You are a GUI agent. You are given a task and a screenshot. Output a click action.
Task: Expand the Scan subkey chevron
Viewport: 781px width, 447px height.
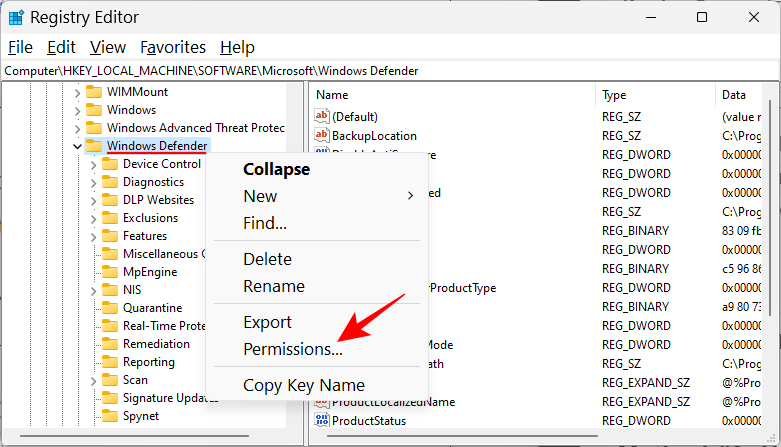(x=93, y=380)
